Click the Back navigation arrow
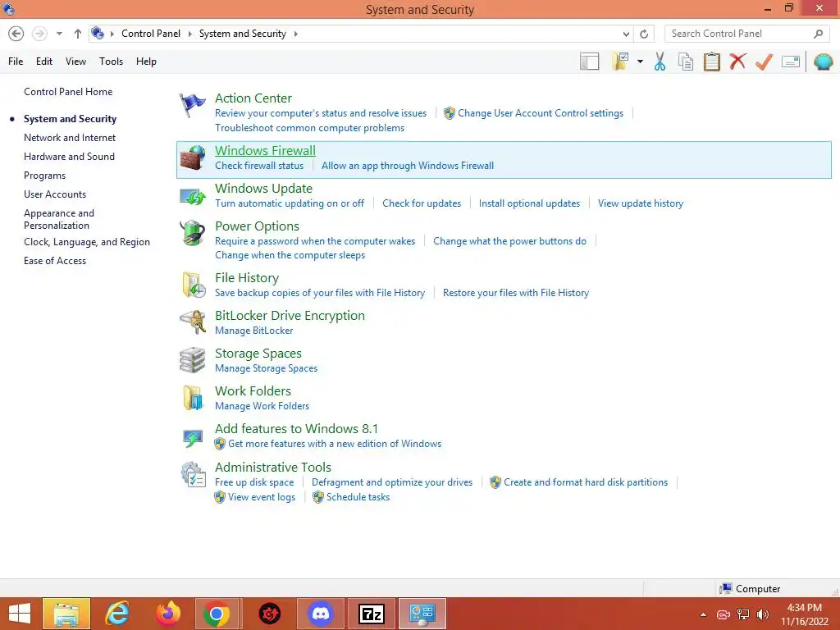The width and height of the screenshot is (840, 630). (16, 34)
